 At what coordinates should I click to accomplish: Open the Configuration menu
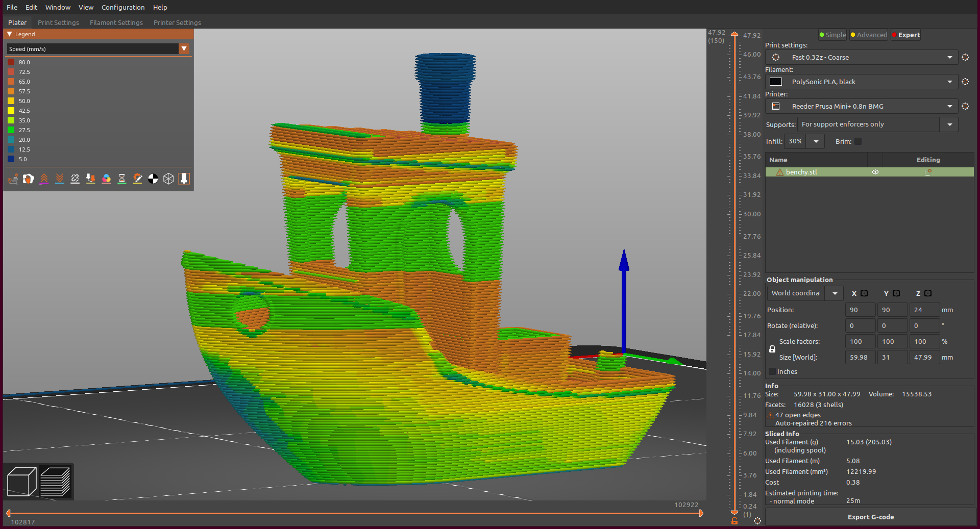(122, 7)
